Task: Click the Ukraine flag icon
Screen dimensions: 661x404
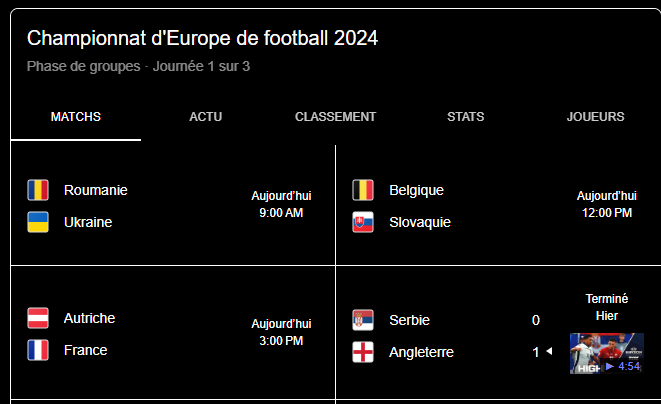Action: pyautogui.click(x=38, y=222)
